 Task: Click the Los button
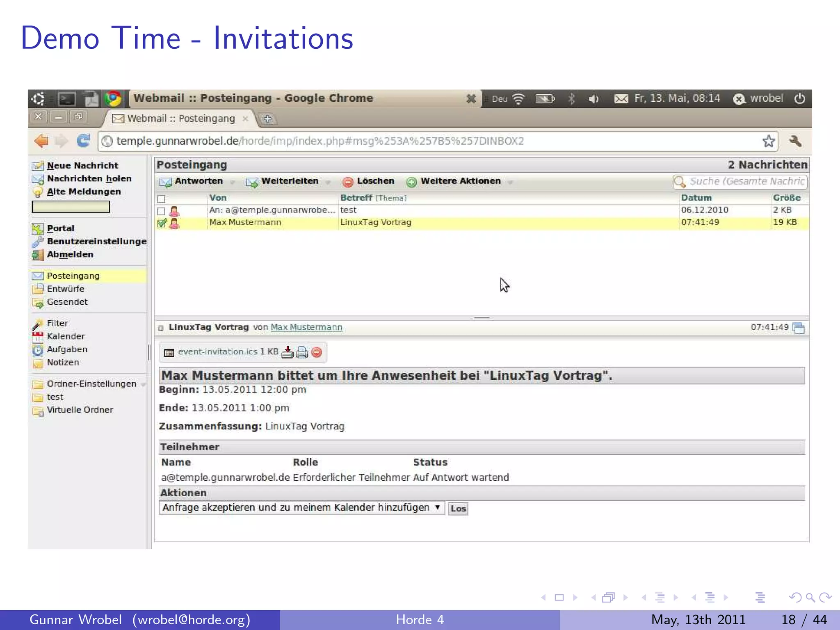click(x=458, y=509)
